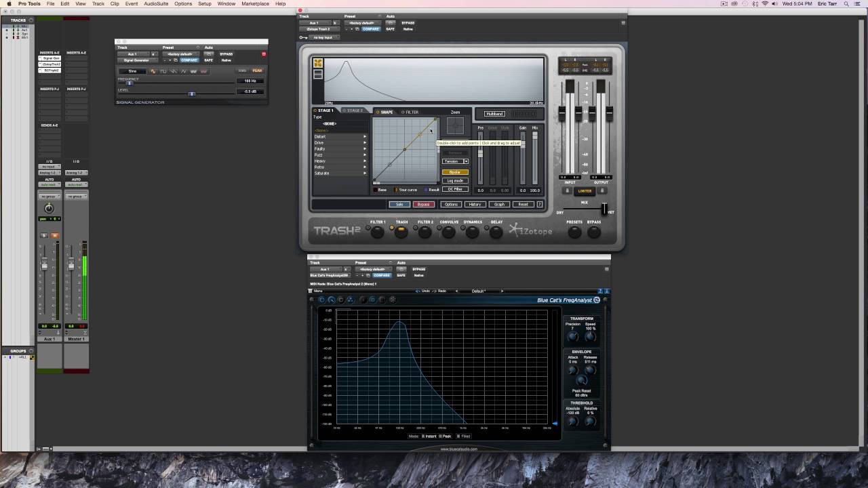The width and height of the screenshot is (868, 488).
Task: Open the Tension dropdown in Trash 2
Action: (x=455, y=161)
